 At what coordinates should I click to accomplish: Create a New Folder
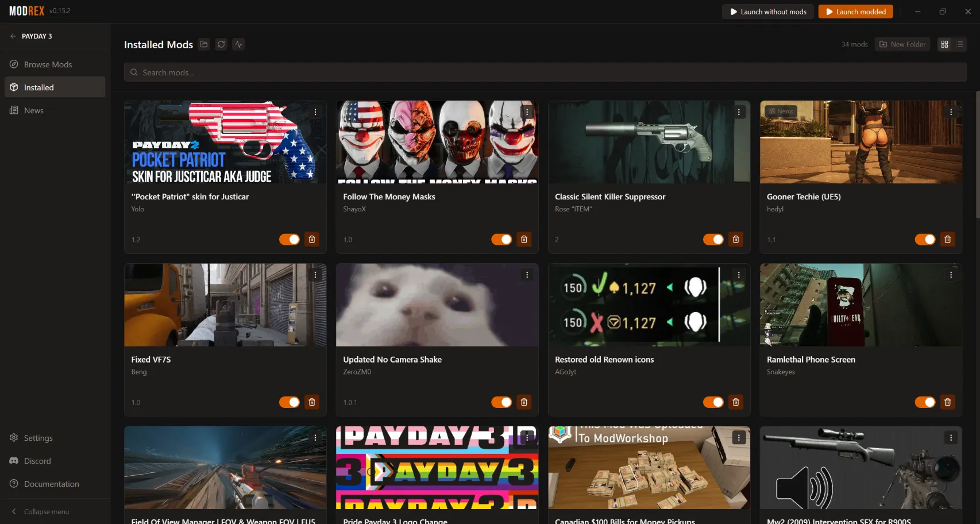click(x=902, y=44)
